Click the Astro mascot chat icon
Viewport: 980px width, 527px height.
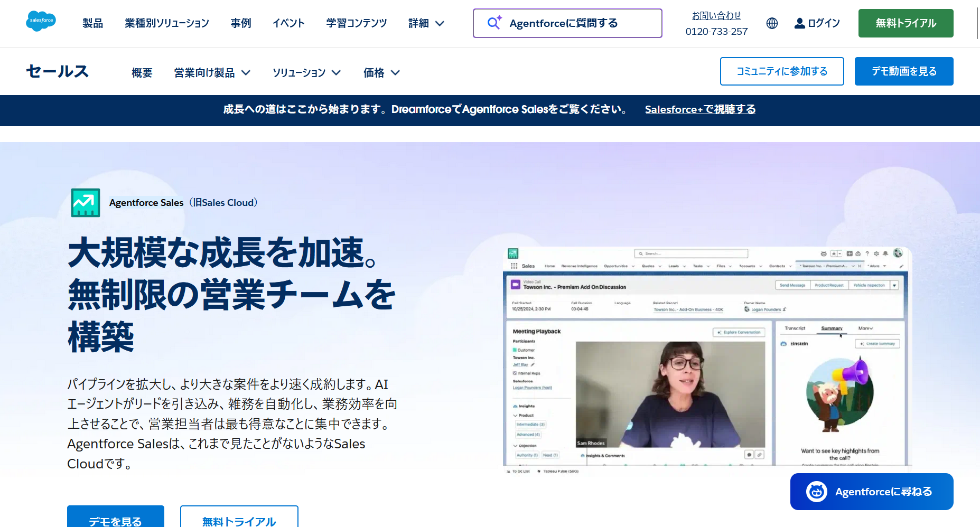tap(816, 492)
